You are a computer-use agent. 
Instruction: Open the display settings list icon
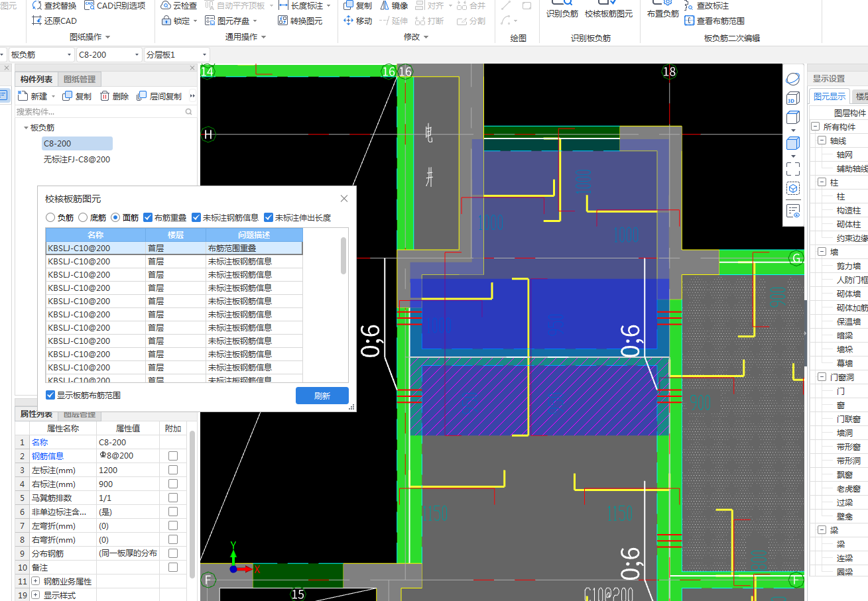point(792,211)
